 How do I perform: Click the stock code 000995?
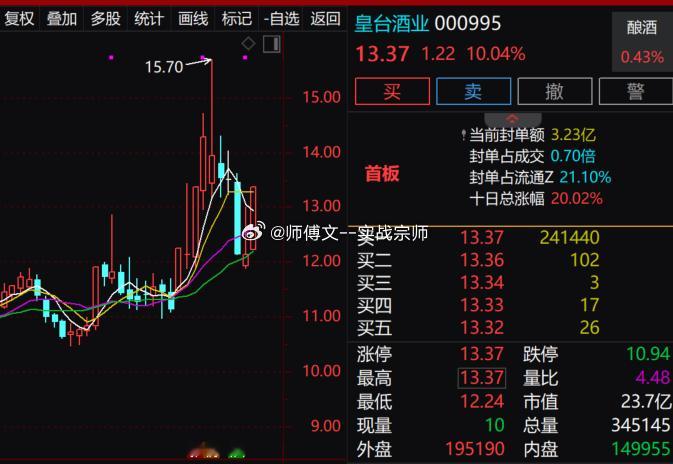pos(468,24)
